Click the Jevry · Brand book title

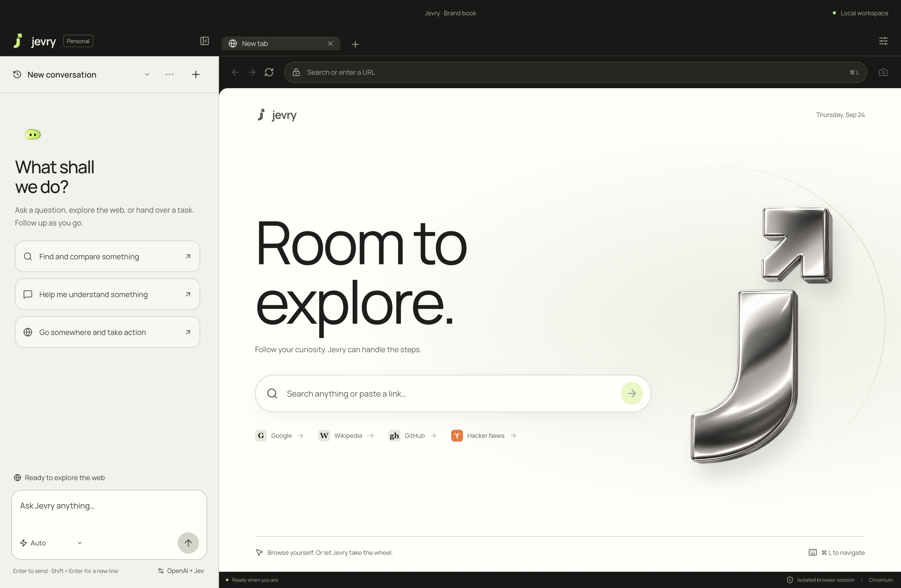coord(450,13)
